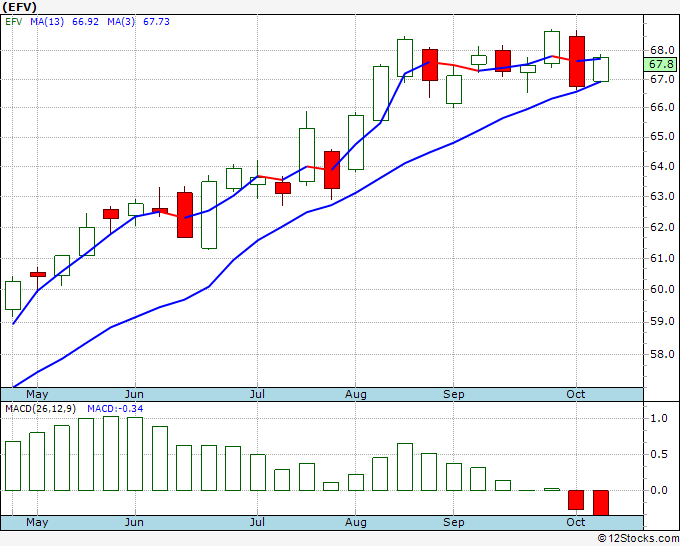Click the 61.0 price axis label
680x546 pixels.
(x=662, y=258)
